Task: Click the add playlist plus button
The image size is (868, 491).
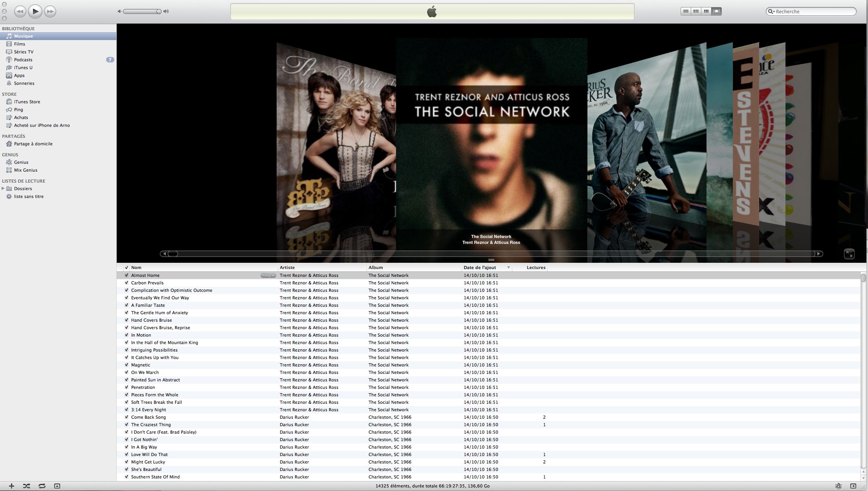Action: coord(11,486)
